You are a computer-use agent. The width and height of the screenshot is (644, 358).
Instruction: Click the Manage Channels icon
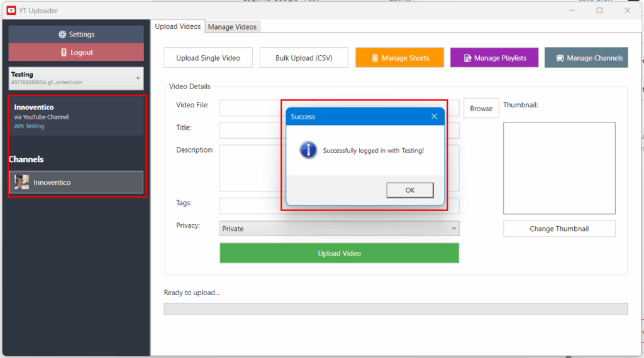[x=560, y=58]
